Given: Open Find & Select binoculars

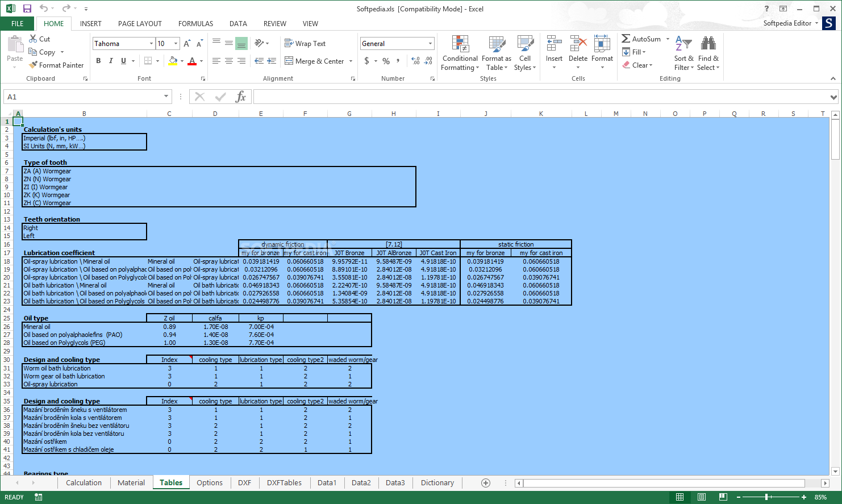Looking at the screenshot, I should pos(708,53).
